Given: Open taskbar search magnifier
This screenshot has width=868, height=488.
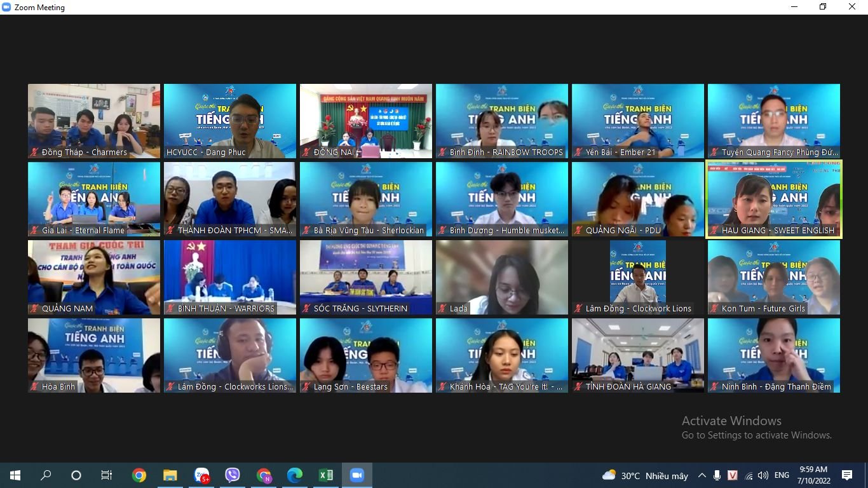Looking at the screenshot, I should click(46, 475).
